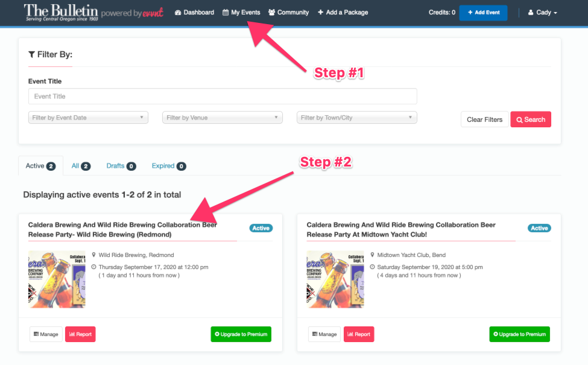This screenshot has width=588, height=365.
Task: Switch to the All events tab
Action: (x=81, y=166)
